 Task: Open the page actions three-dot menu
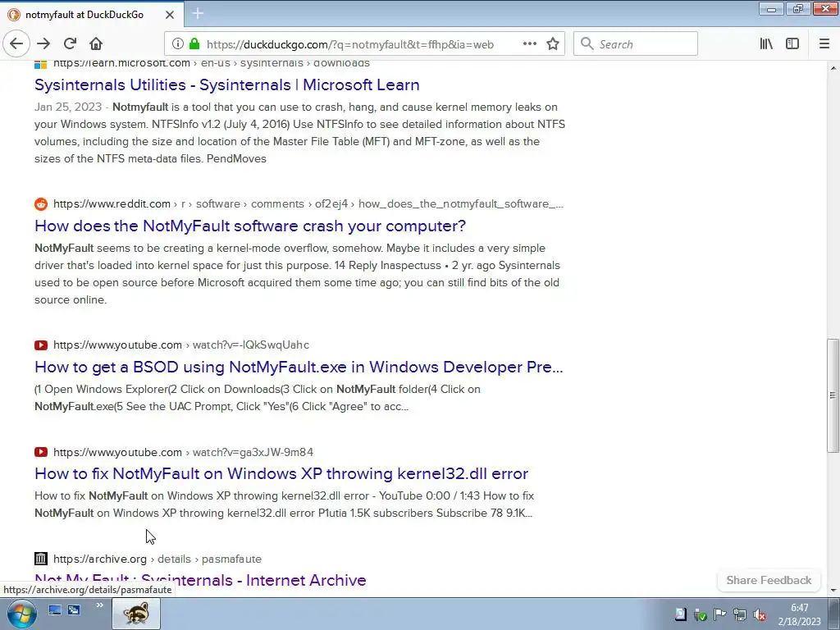[530, 44]
